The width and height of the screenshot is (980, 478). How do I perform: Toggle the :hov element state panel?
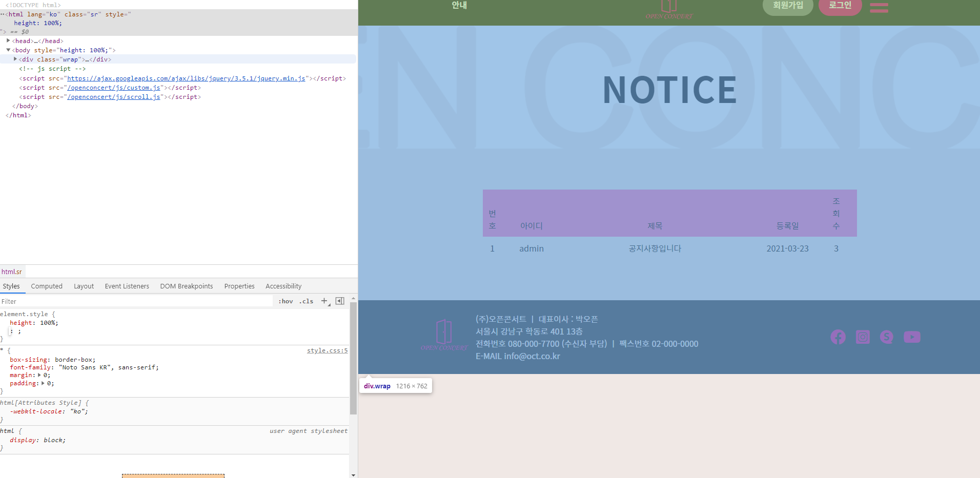(285, 301)
